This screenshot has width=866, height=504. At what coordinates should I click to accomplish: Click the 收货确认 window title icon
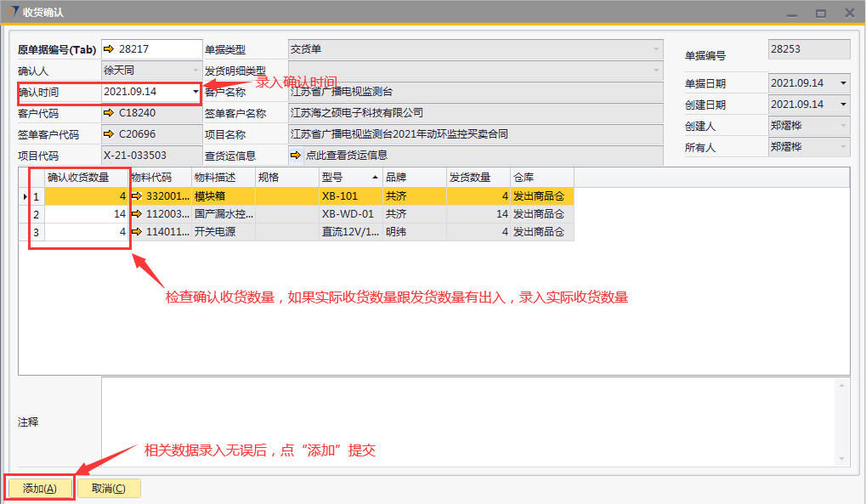point(13,13)
